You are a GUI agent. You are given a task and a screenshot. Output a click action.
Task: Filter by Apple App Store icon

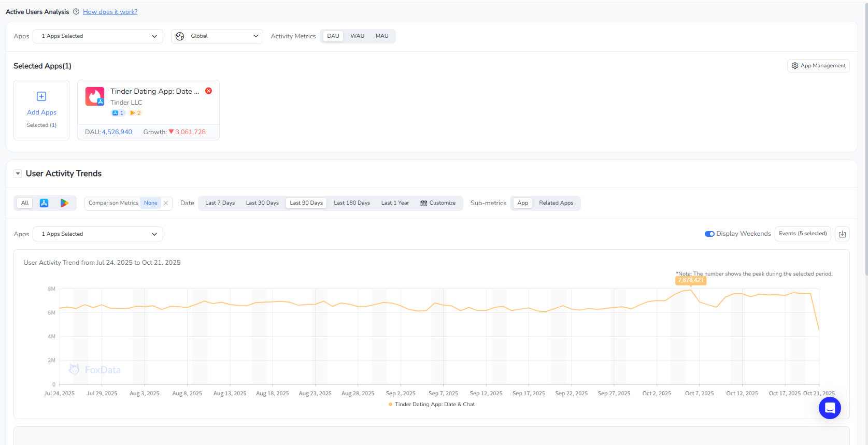pyautogui.click(x=44, y=203)
